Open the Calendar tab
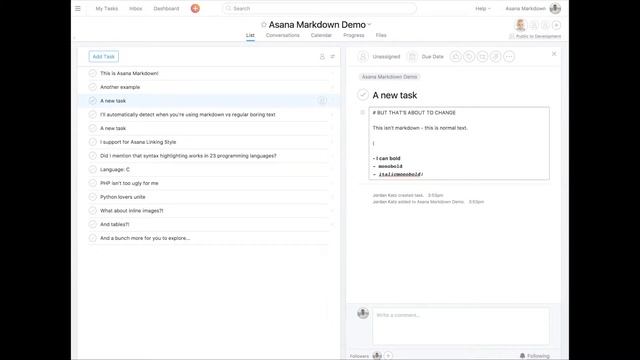Image resolution: width=640 pixels, height=360 pixels. tap(321, 36)
